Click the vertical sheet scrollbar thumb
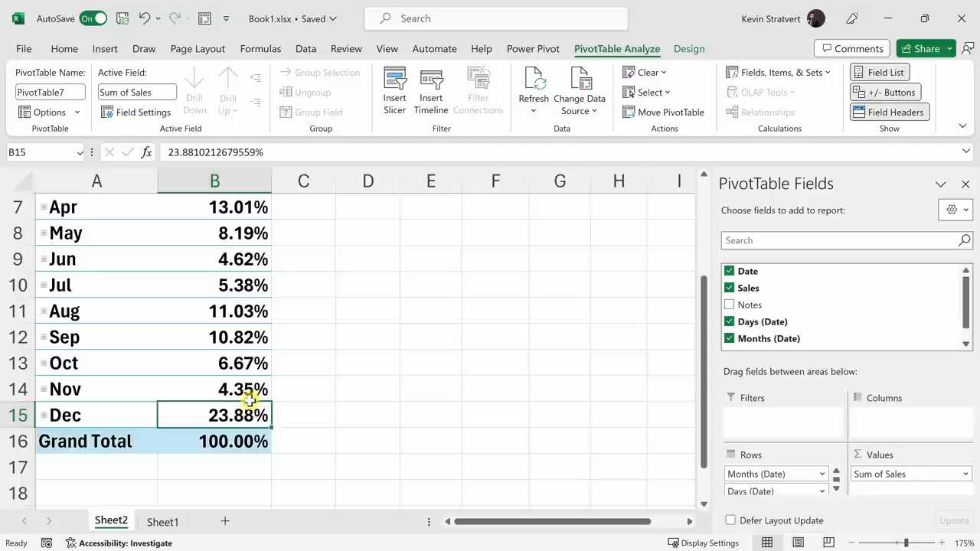The image size is (980, 551). click(703, 371)
